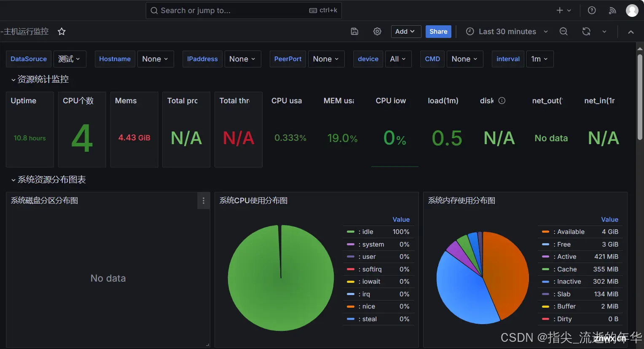Click the 系统内存使用分布图 panel title

click(x=462, y=201)
